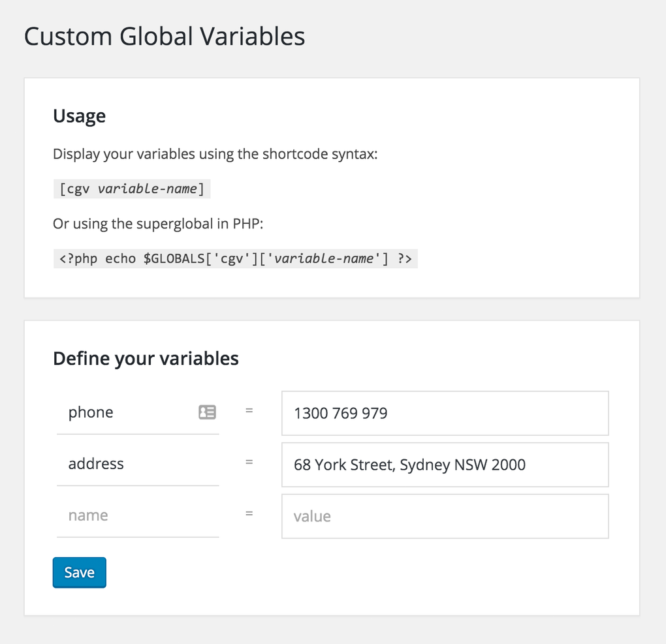Click the contact card icon beside phone
The width and height of the screenshot is (666, 644).
(x=207, y=412)
